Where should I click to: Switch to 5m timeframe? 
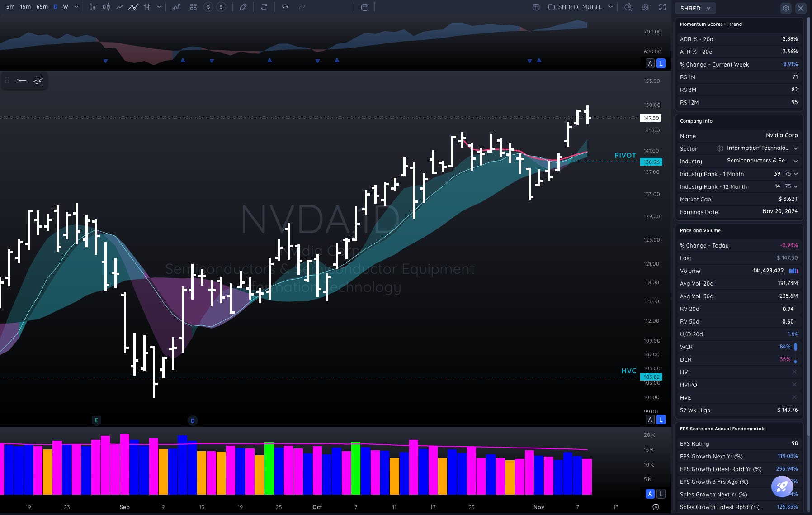click(x=10, y=7)
